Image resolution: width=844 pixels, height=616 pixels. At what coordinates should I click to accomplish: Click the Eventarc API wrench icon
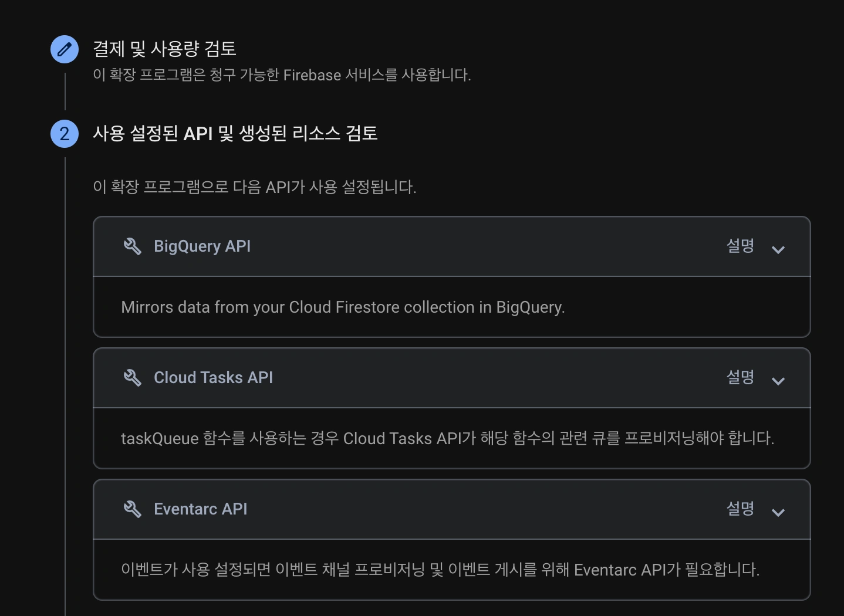point(133,509)
